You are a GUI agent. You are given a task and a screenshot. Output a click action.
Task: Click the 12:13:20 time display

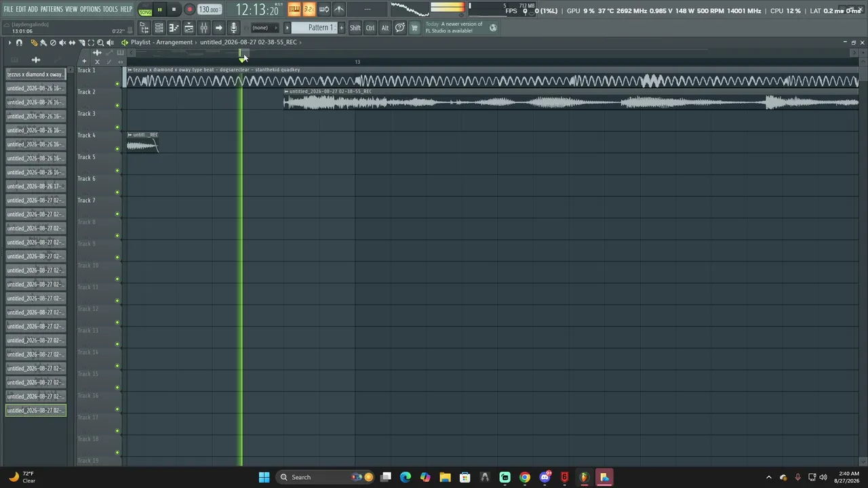click(258, 9)
